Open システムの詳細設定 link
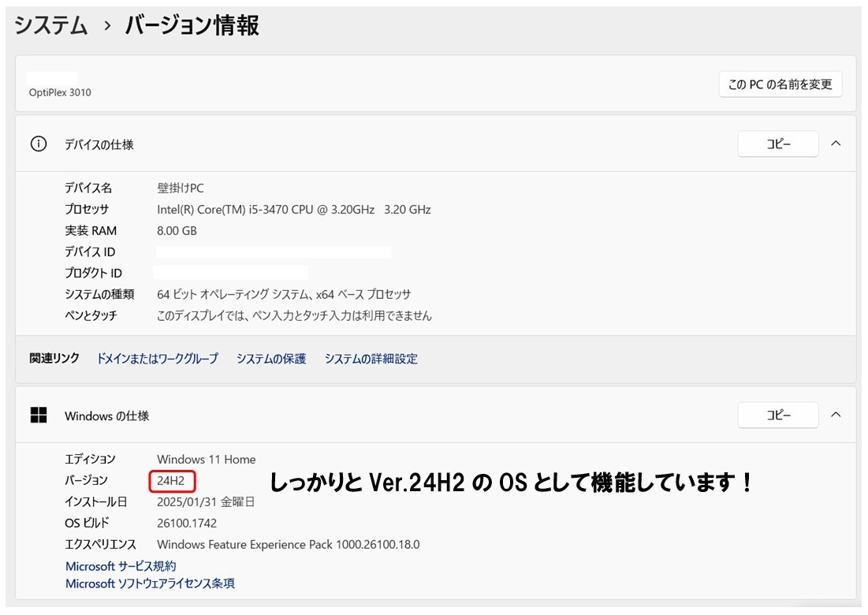The image size is (868, 615). pos(371,359)
